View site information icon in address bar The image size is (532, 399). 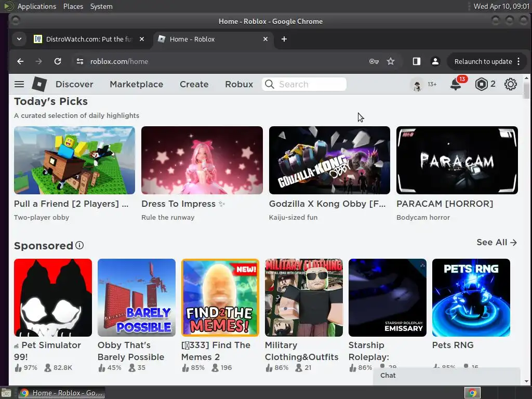(80, 61)
